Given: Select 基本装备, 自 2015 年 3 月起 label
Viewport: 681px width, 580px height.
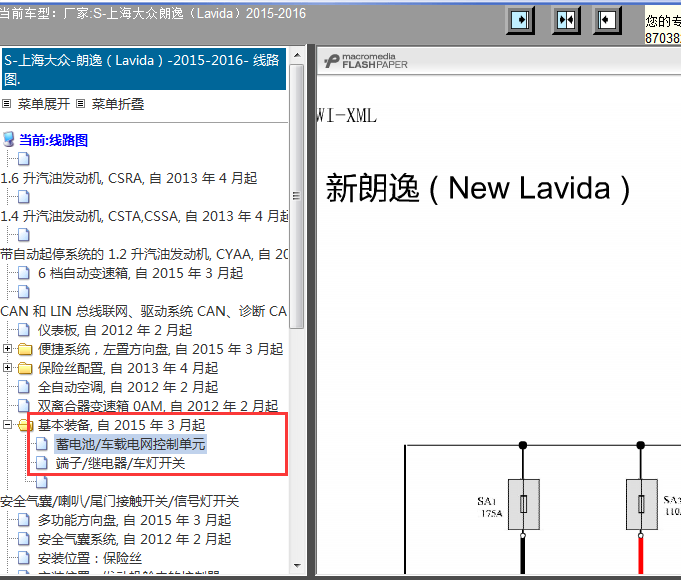Looking at the screenshot, I should [121, 425].
